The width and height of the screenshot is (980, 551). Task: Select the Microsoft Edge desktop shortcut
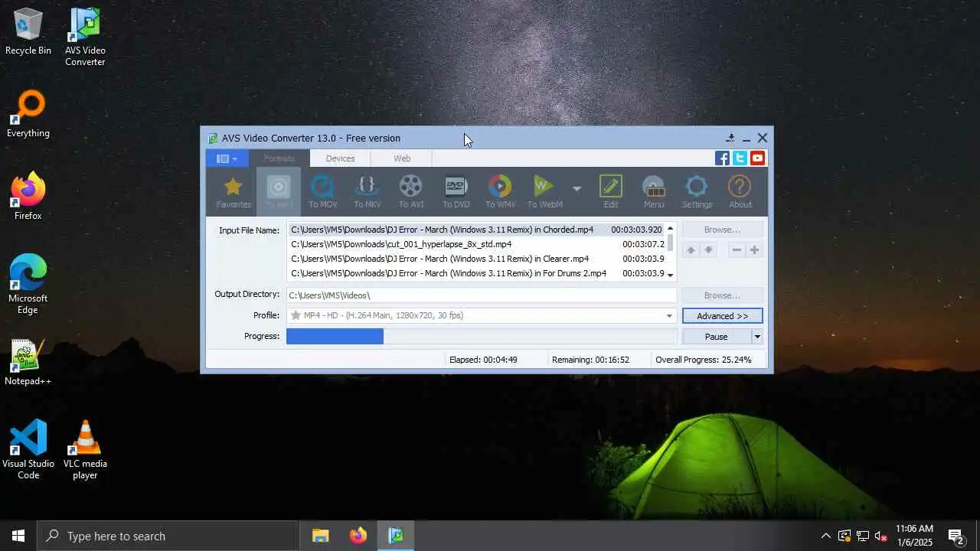(28, 285)
